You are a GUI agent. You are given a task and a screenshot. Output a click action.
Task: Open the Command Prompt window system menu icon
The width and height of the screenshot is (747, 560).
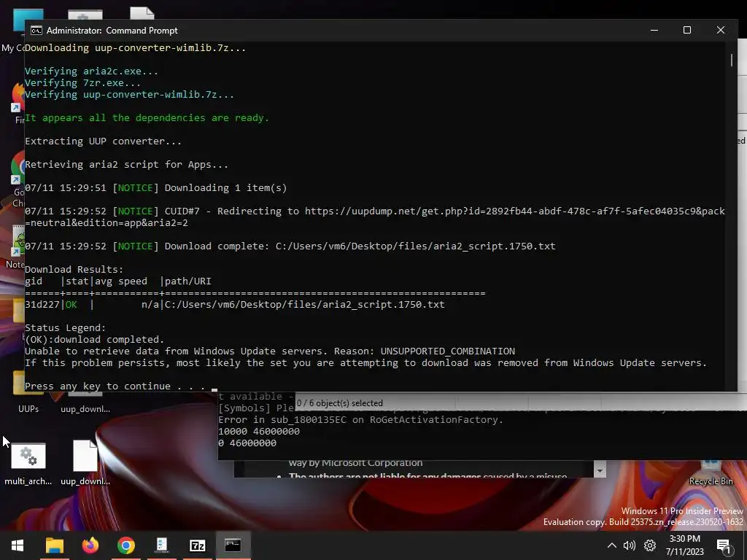36,31
